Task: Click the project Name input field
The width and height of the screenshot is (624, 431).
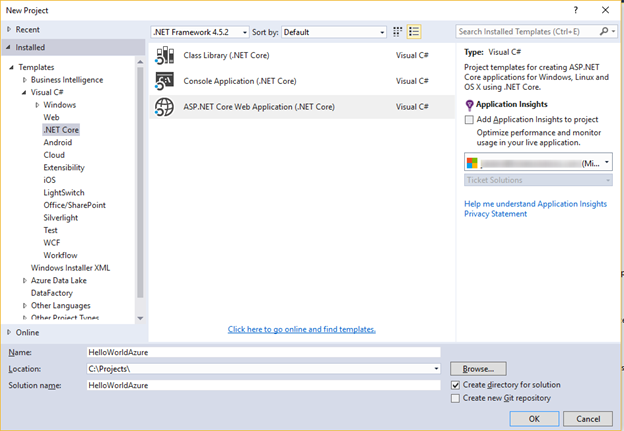Action: 263,352
